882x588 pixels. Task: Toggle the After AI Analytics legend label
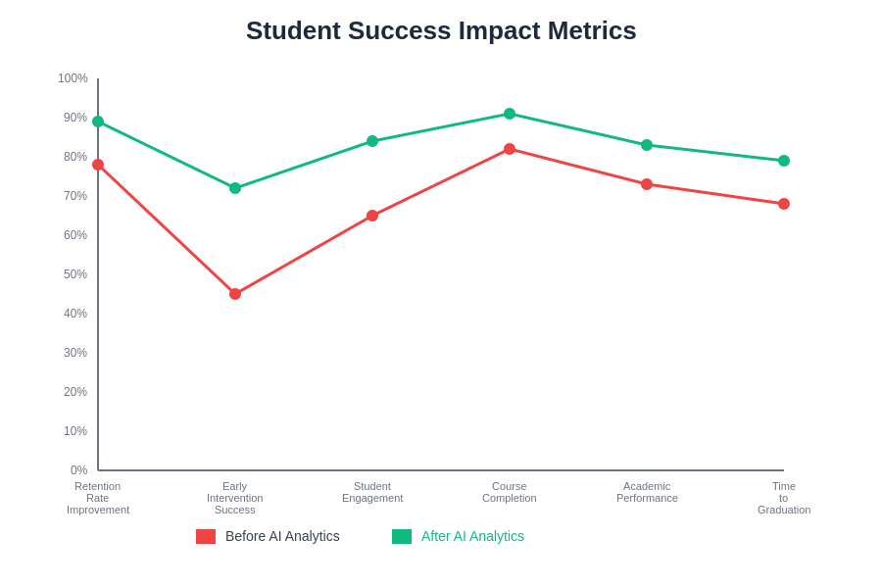tap(472, 536)
